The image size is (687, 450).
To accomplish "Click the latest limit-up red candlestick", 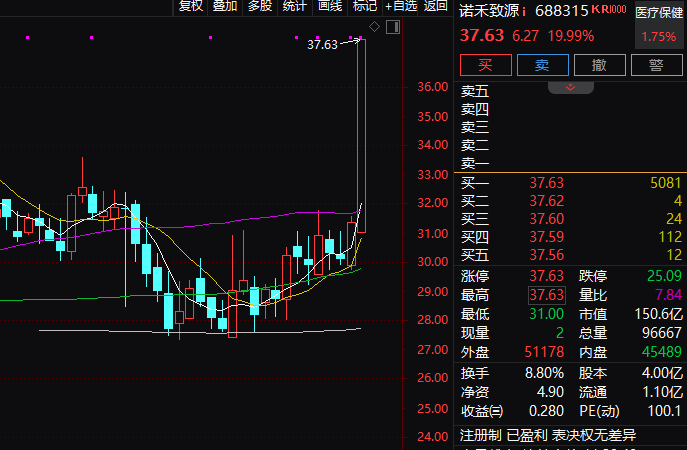I will 361,136.
